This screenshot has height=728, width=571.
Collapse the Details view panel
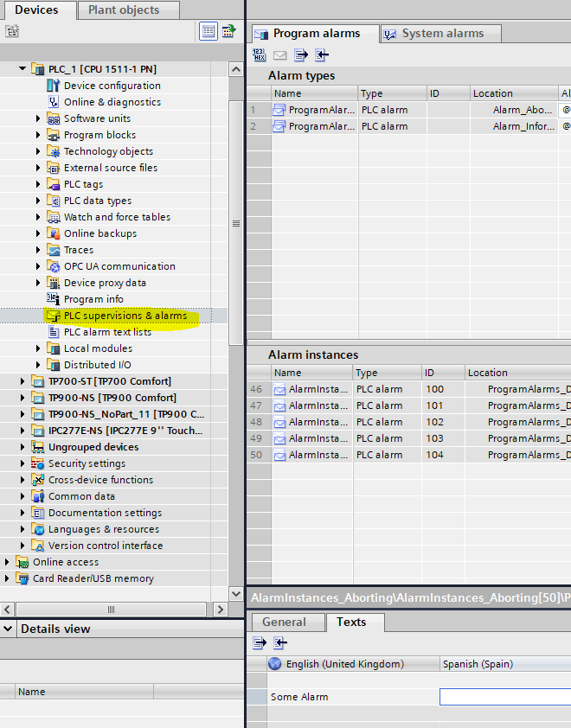pyautogui.click(x=8, y=629)
